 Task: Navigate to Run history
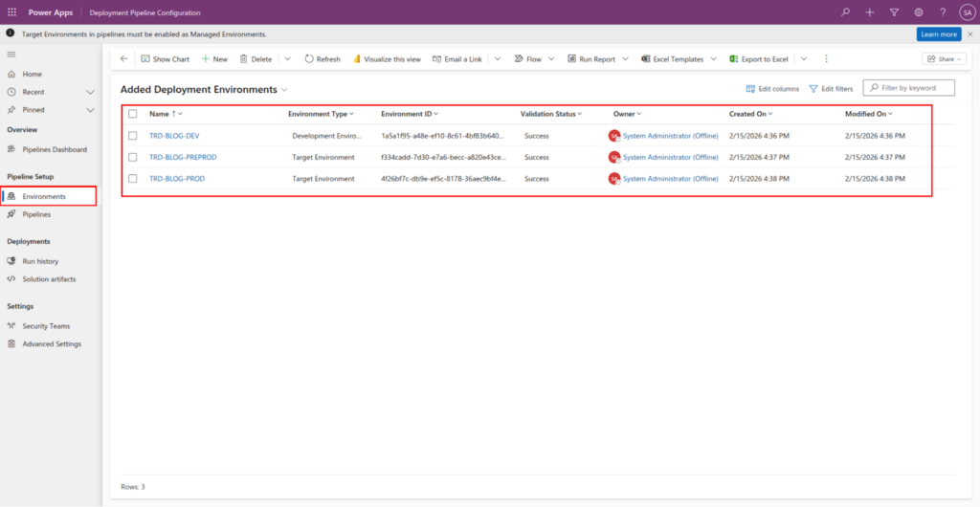[x=40, y=261]
